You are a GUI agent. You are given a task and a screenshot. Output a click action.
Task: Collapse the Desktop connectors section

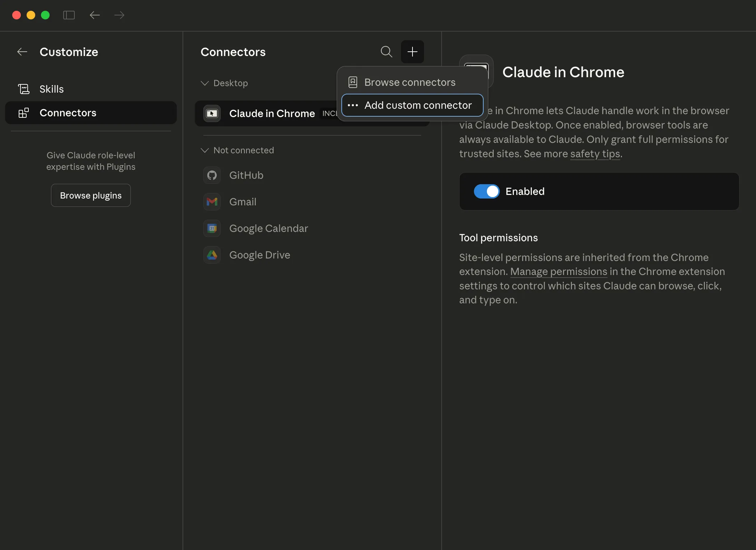[x=205, y=83]
